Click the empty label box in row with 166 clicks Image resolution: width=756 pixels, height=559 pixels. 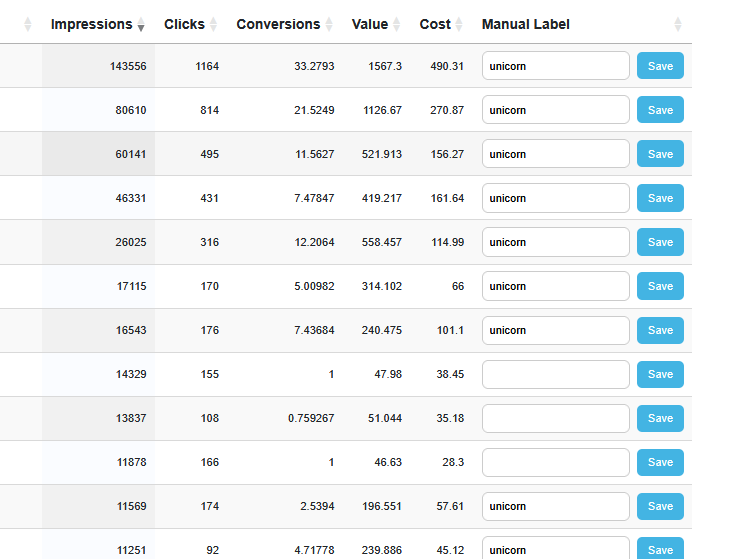[555, 462]
